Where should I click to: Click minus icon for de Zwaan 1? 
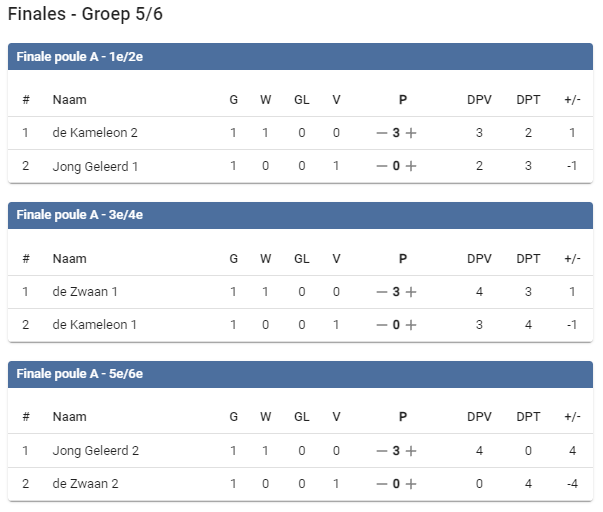[x=381, y=292]
